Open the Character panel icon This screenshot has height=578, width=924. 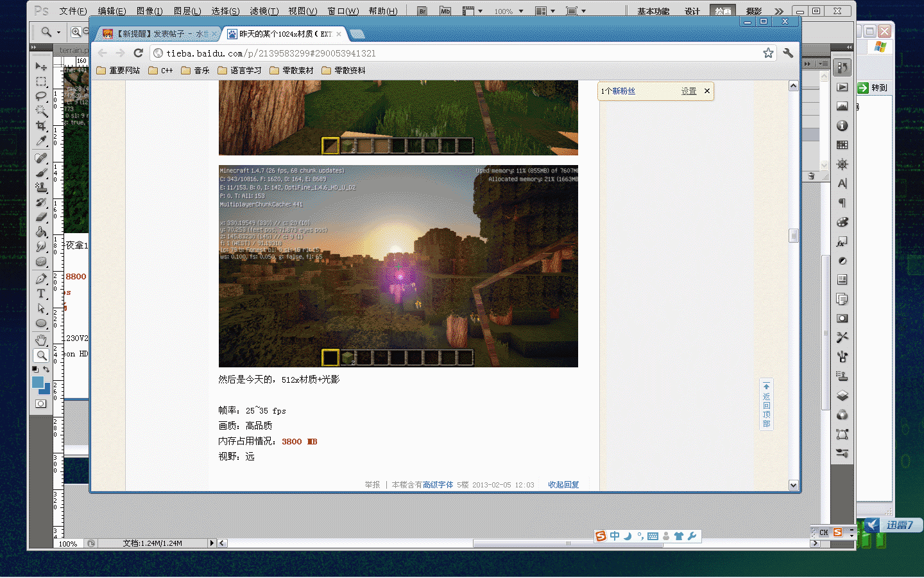[x=843, y=184]
